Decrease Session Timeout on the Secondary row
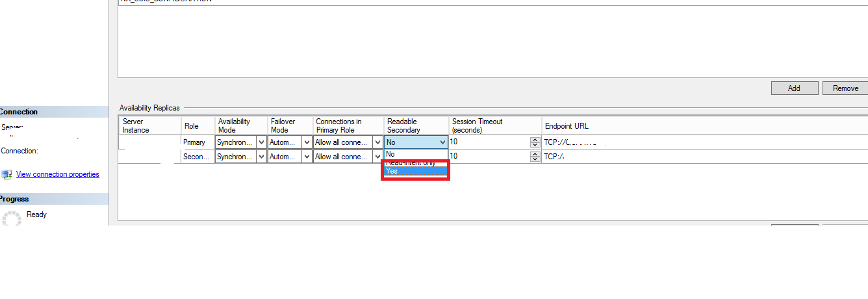Viewport: 868px width, 299px height. 535,159
